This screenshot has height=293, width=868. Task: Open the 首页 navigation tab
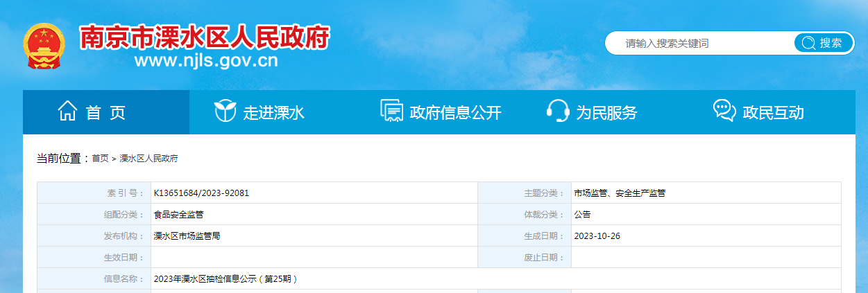(106, 112)
